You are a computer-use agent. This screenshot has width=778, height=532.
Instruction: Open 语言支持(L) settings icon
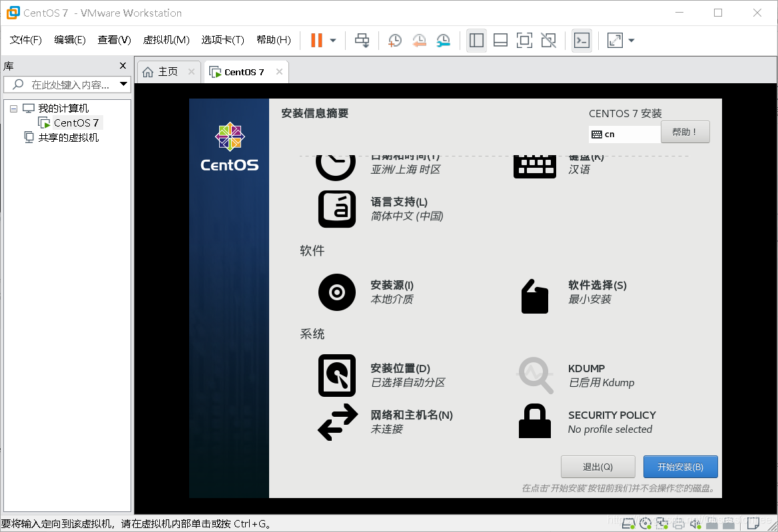(337, 208)
